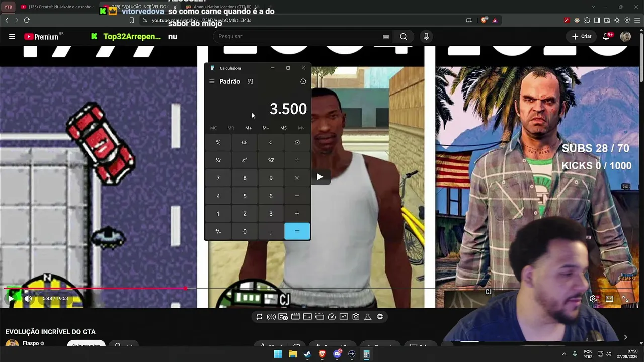Click the volume booster icon in enhancer toolbar
The height and width of the screenshot is (362, 644).
point(271,317)
